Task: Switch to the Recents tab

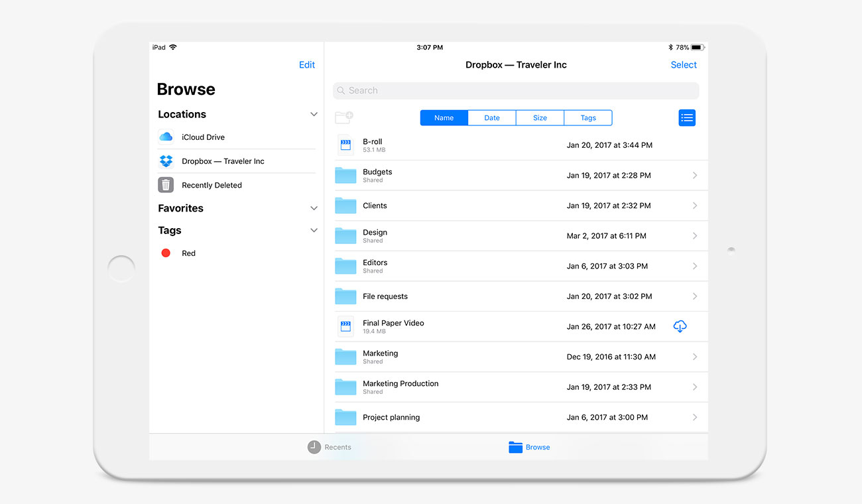Action: coord(330,448)
